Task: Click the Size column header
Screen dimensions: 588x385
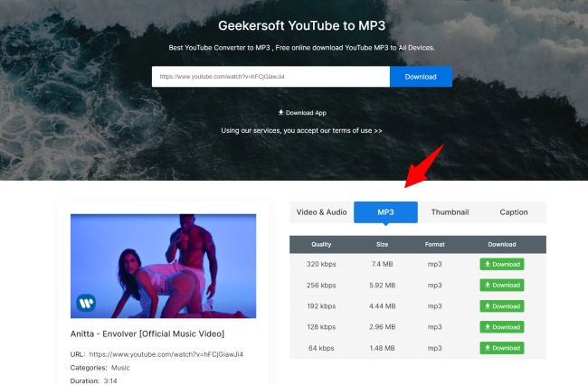Action: pyautogui.click(x=382, y=245)
